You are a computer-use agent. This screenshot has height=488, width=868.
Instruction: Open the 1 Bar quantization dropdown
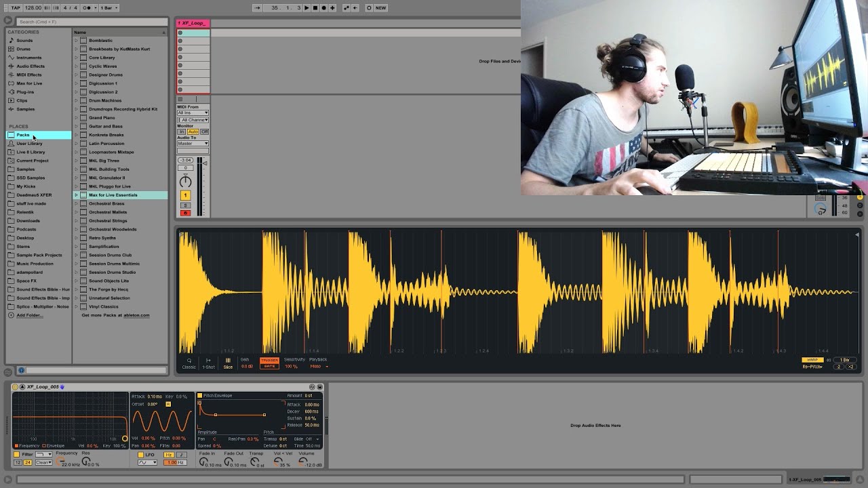[109, 7]
